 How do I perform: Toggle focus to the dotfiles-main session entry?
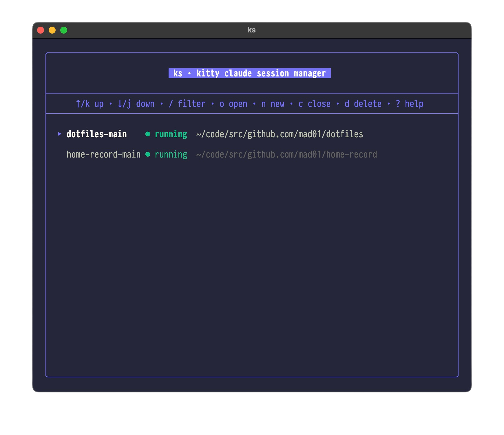(96, 134)
